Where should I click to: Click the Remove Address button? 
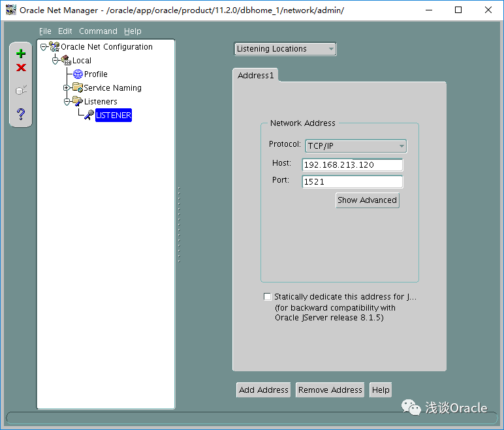point(330,390)
